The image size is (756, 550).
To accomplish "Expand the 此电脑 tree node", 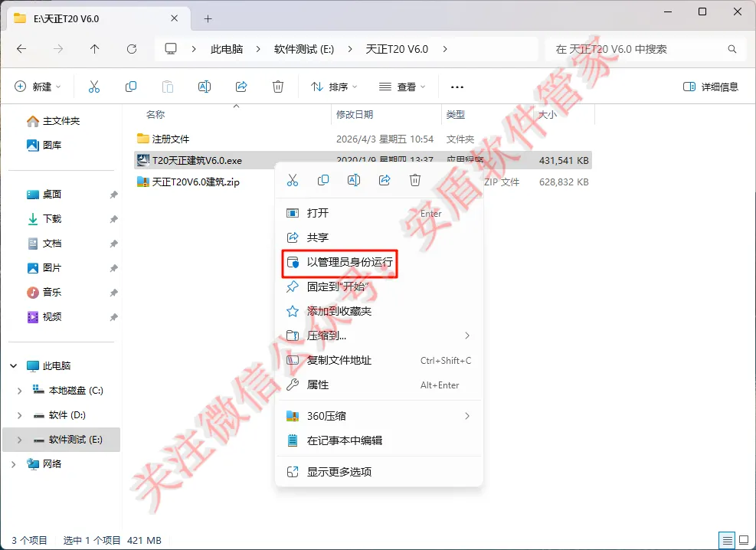I will point(14,366).
